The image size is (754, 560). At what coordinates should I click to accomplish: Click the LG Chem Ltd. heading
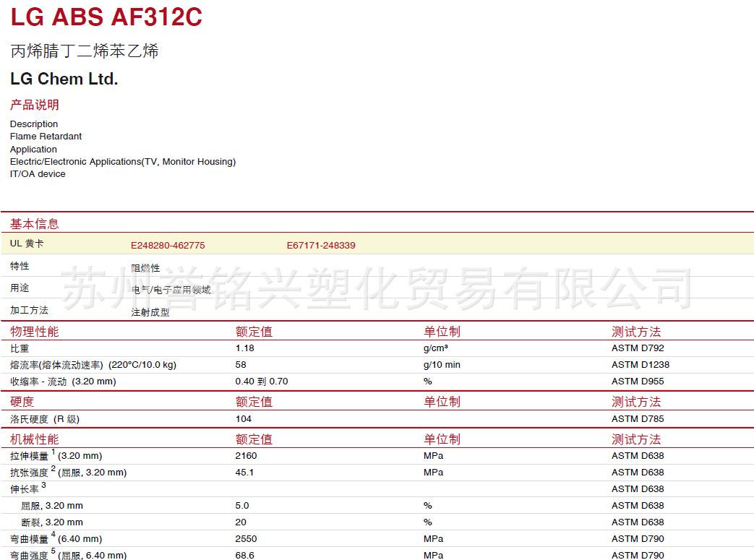64,79
